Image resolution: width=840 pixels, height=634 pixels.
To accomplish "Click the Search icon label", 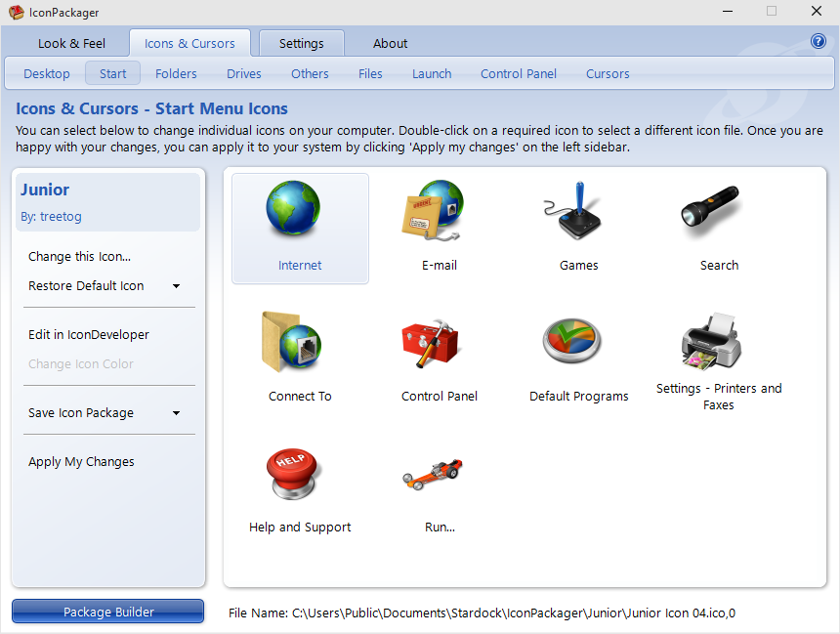I will coord(719,266).
